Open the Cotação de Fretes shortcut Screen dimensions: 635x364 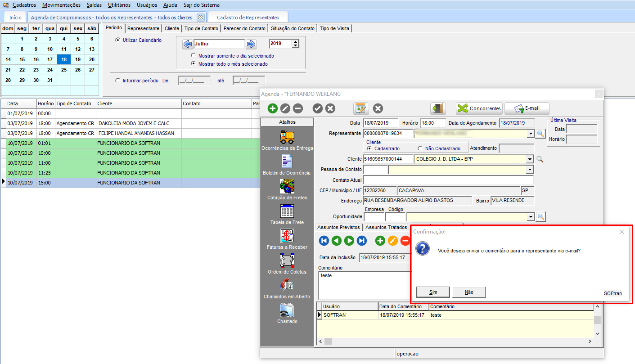tap(287, 186)
